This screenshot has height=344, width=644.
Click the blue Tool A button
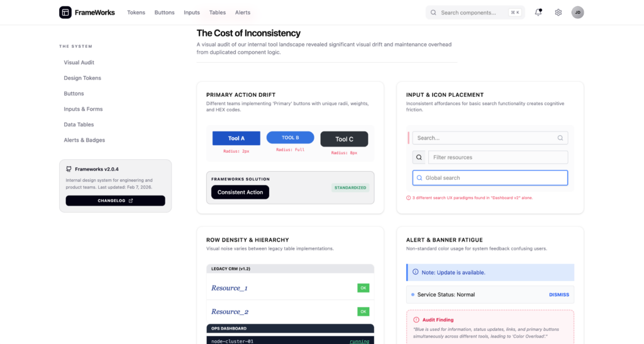coord(236,138)
